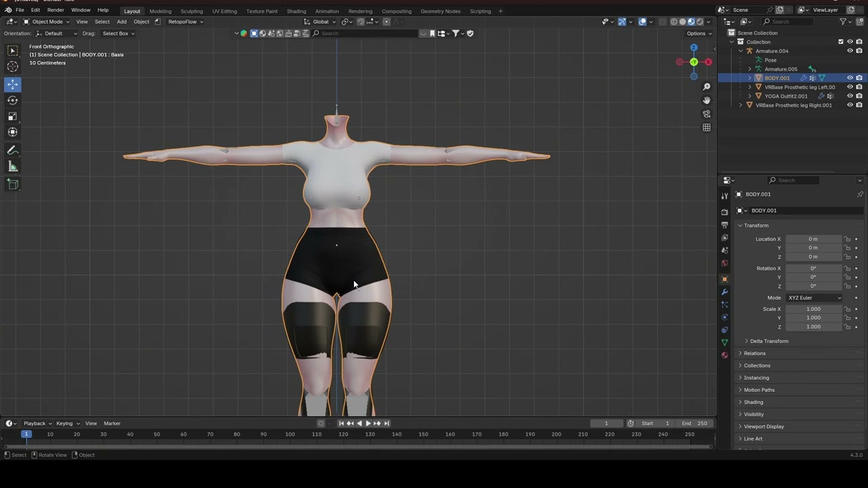Toggle X-ray display
868x488 pixels.
click(663, 22)
